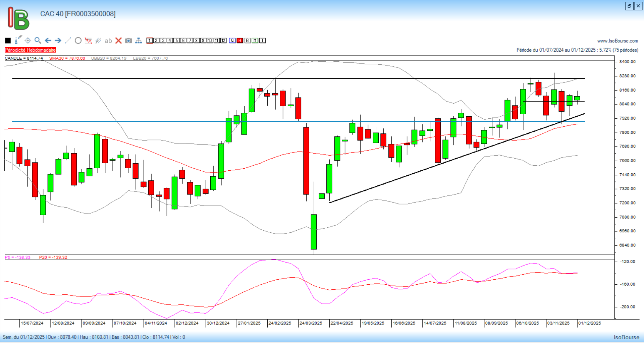
Task: Click the black color square in toolbar
Action: pos(8,41)
